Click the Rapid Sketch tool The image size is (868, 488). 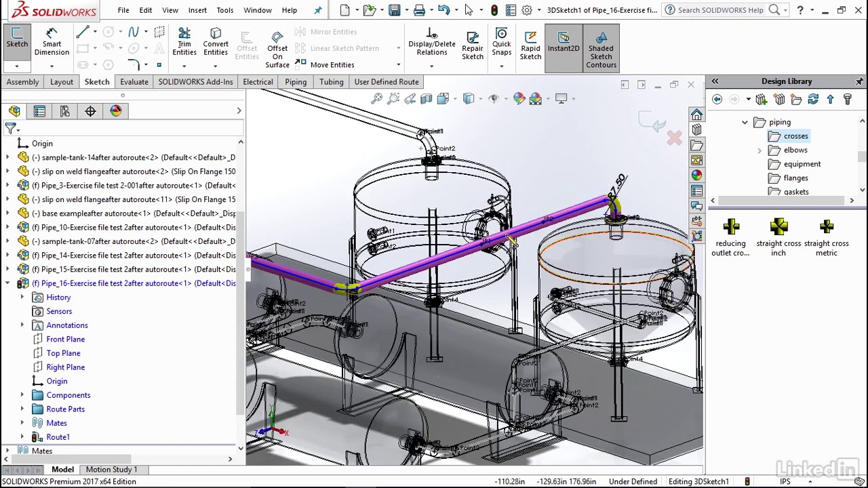click(530, 44)
